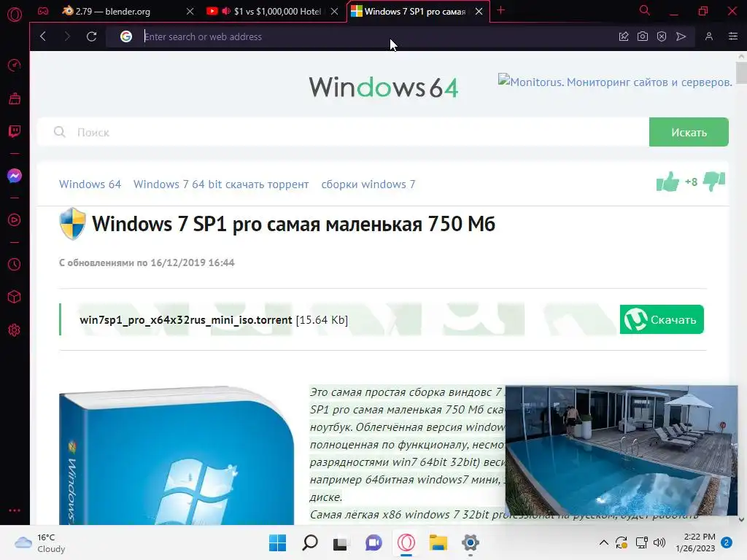Open Easy Setup menu icon
The height and width of the screenshot is (560, 747).
pos(733,36)
